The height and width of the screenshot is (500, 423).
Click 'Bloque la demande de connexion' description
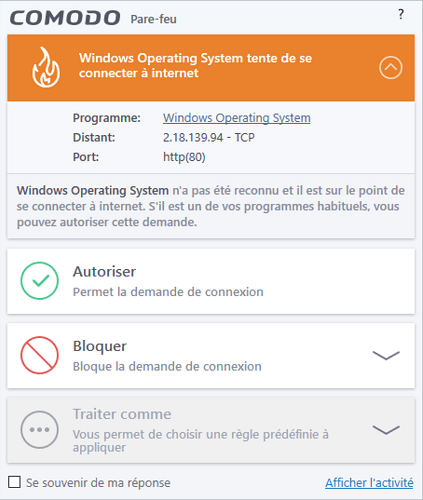(x=167, y=367)
